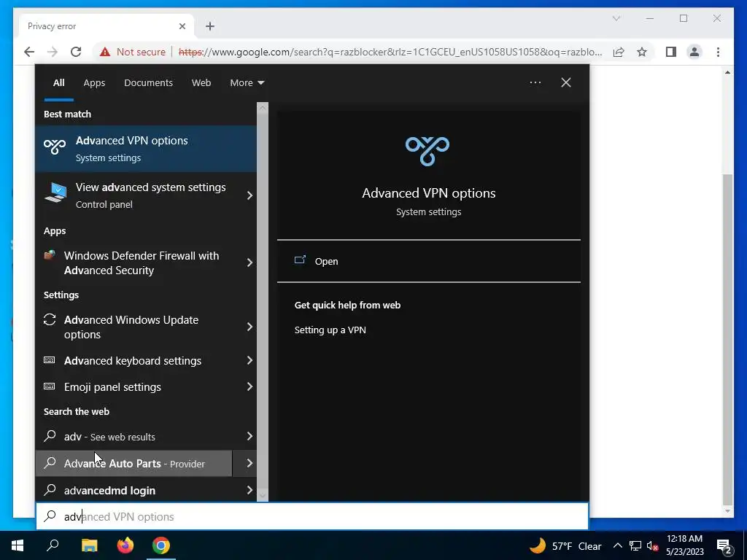Expand Advanced Windows Update options arrow
This screenshot has height=560, width=747.
(x=249, y=327)
